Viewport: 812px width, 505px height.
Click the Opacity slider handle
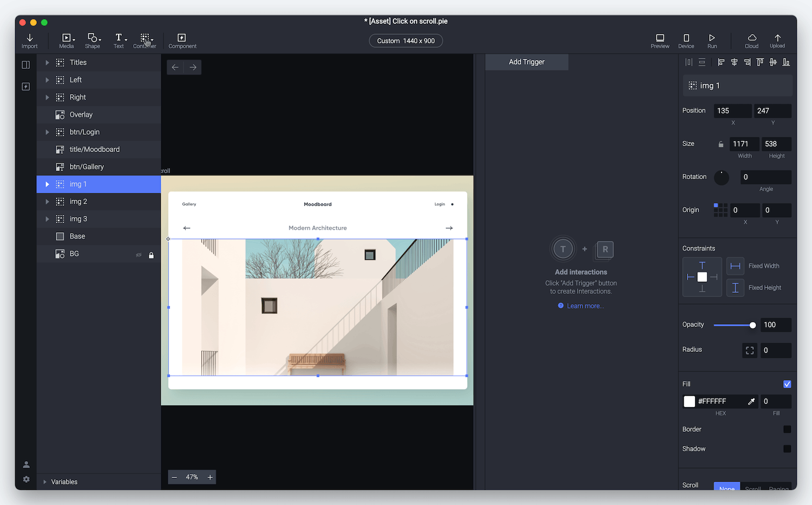click(x=752, y=325)
